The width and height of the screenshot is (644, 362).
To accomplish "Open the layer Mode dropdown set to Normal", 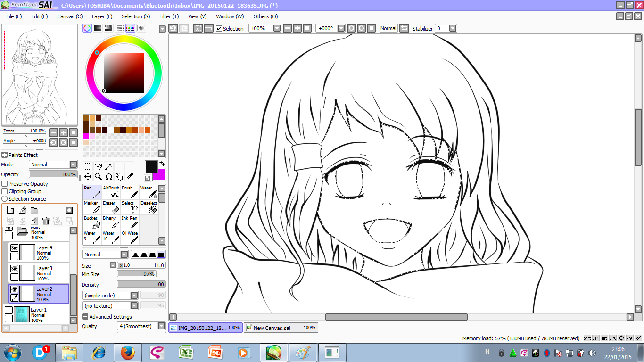I will point(52,164).
